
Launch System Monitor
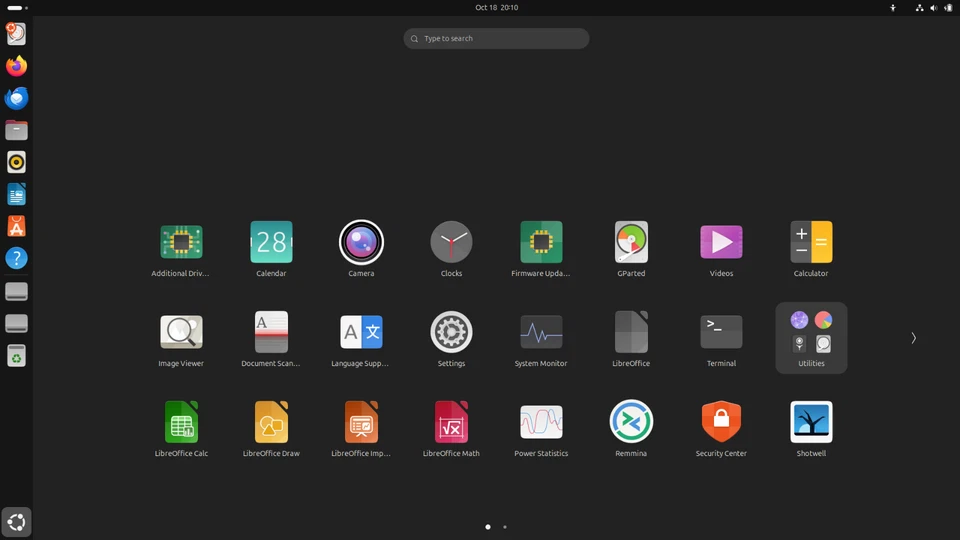pos(541,332)
